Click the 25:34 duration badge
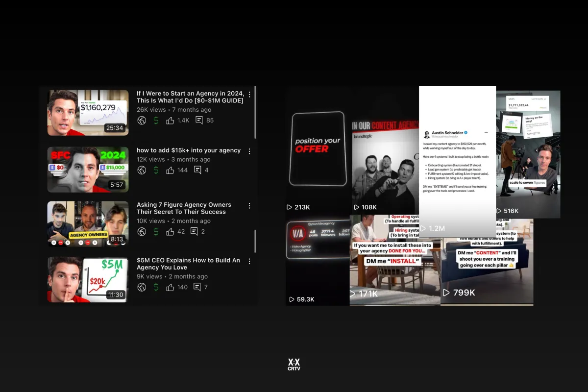The image size is (588, 392). tap(115, 128)
